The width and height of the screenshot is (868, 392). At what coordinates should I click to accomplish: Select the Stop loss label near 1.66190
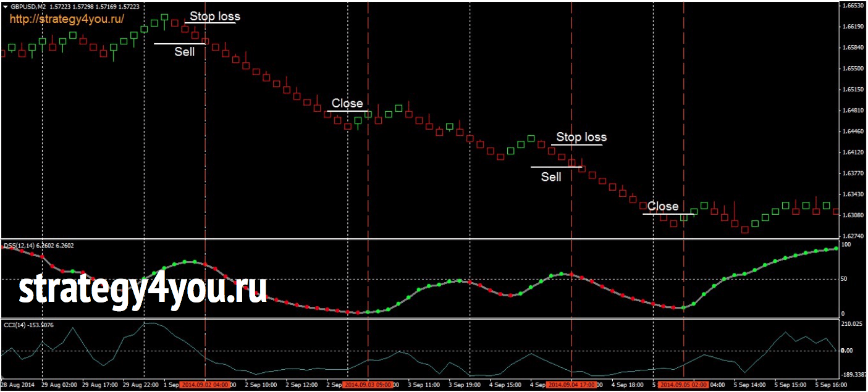tap(214, 17)
